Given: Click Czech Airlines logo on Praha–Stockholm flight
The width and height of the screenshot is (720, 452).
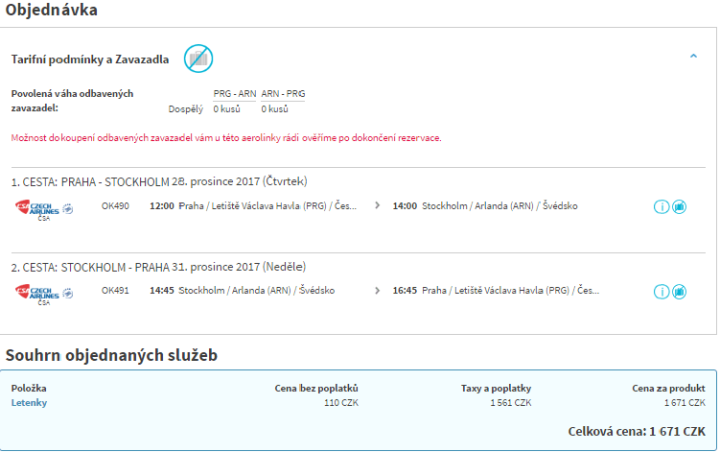Looking at the screenshot, I should (x=36, y=208).
